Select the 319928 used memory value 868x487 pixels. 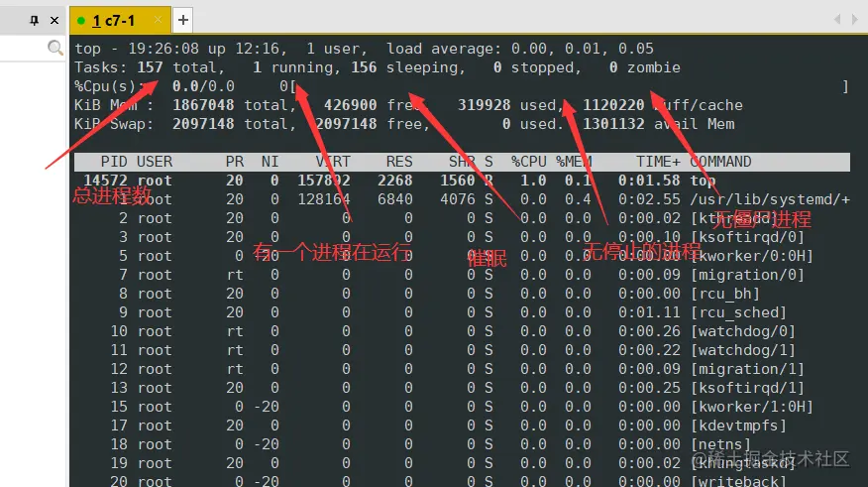click(484, 105)
